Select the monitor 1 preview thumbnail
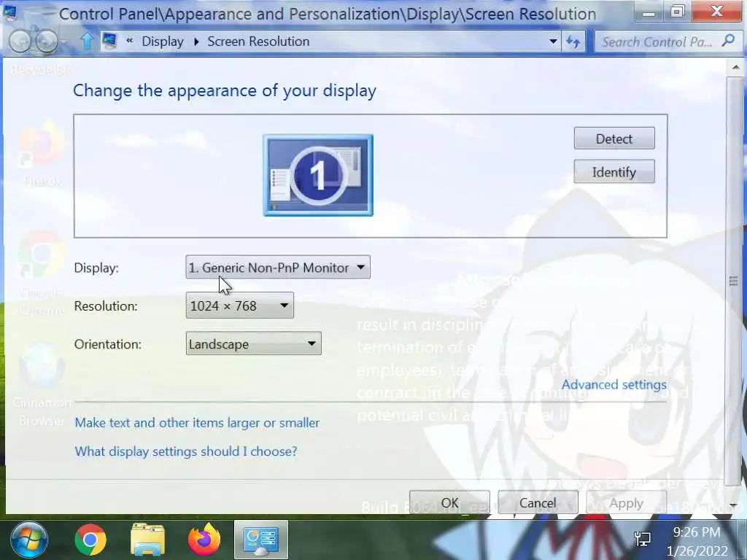Image resolution: width=747 pixels, height=560 pixels. point(318,175)
